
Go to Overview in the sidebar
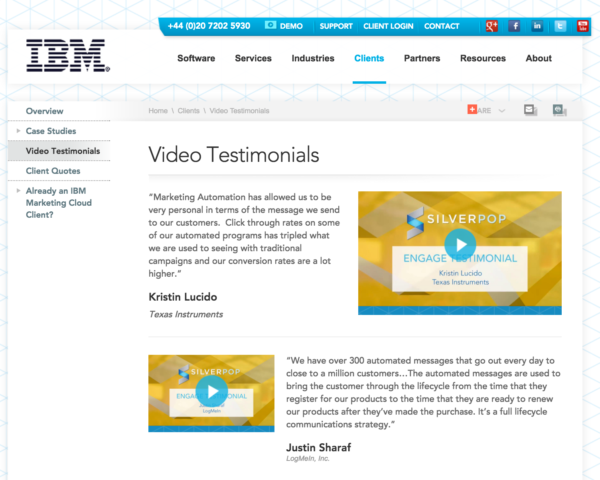click(x=44, y=111)
